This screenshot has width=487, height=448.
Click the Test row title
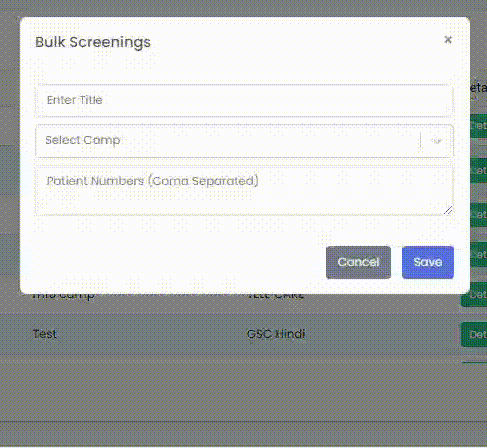tap(45, 334)
